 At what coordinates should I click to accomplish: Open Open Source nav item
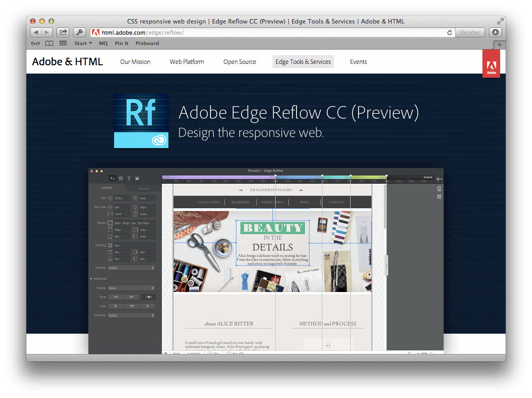pos(240,62)
